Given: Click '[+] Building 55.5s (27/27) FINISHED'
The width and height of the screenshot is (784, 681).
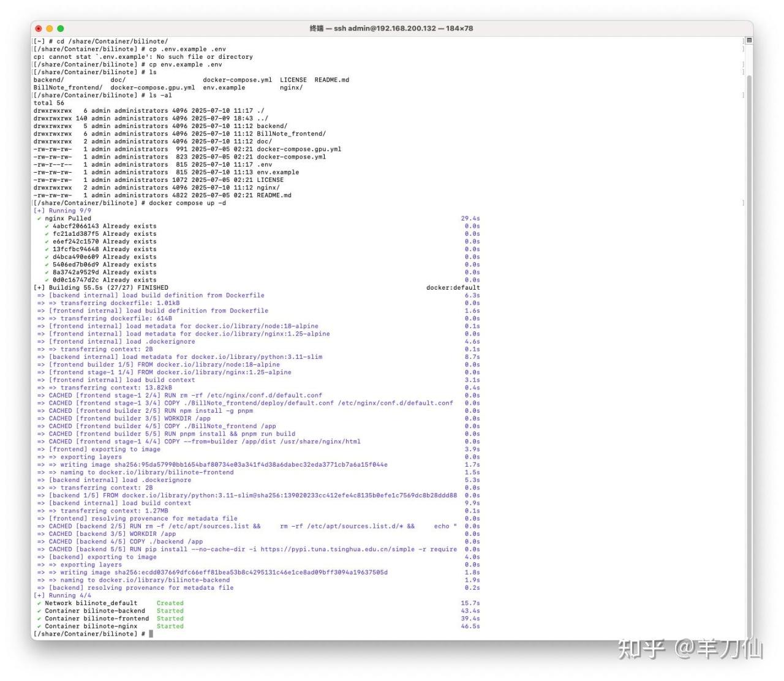Looking at the screenshot, I should click(100, 288).
